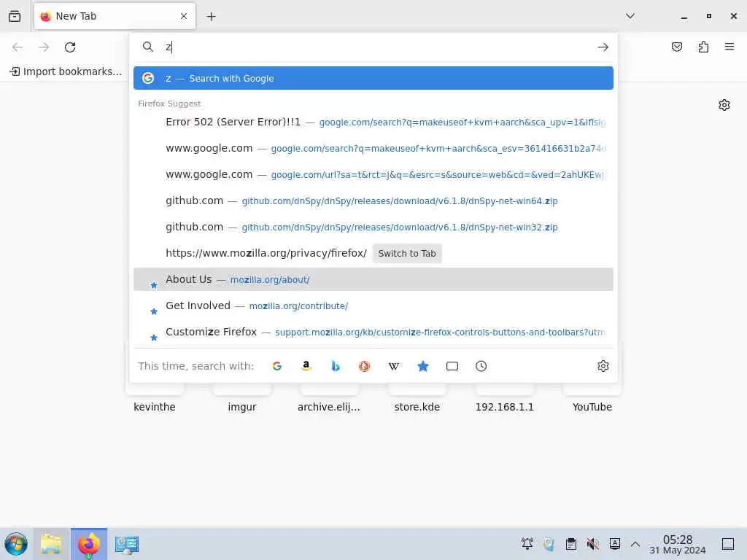
Task: Click the go arrow in address bar
Action: tap(603, 47)
